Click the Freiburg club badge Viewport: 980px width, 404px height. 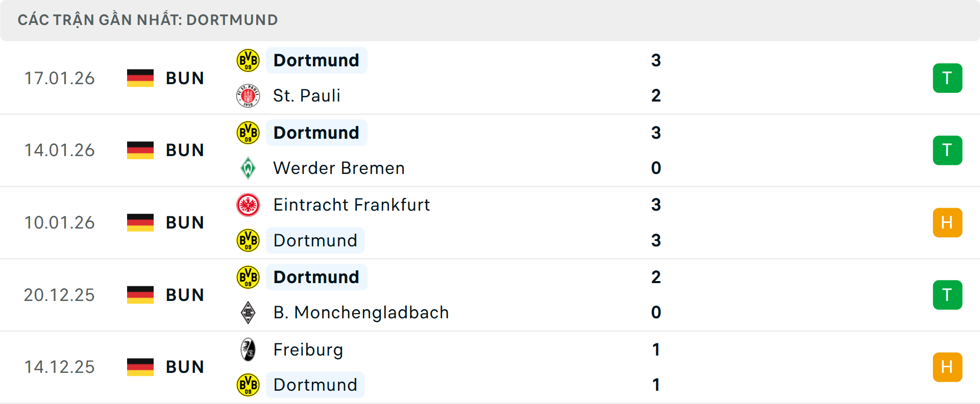click(x=248, y=350)
